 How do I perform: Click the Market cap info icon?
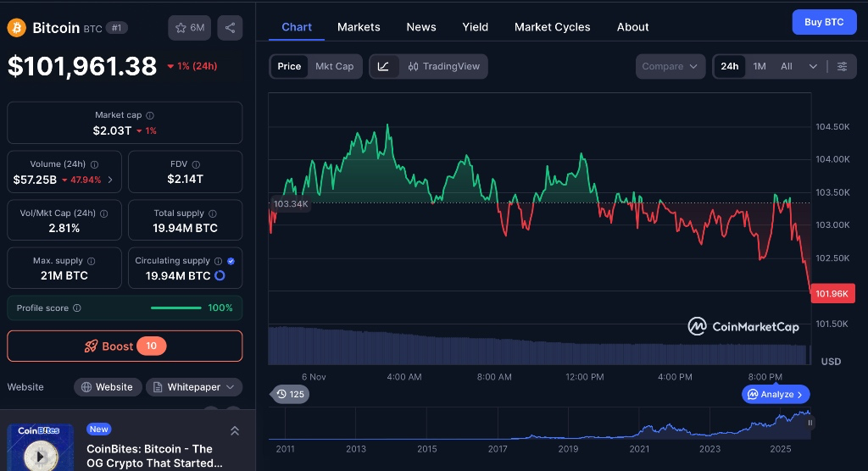tap(150, 115)
